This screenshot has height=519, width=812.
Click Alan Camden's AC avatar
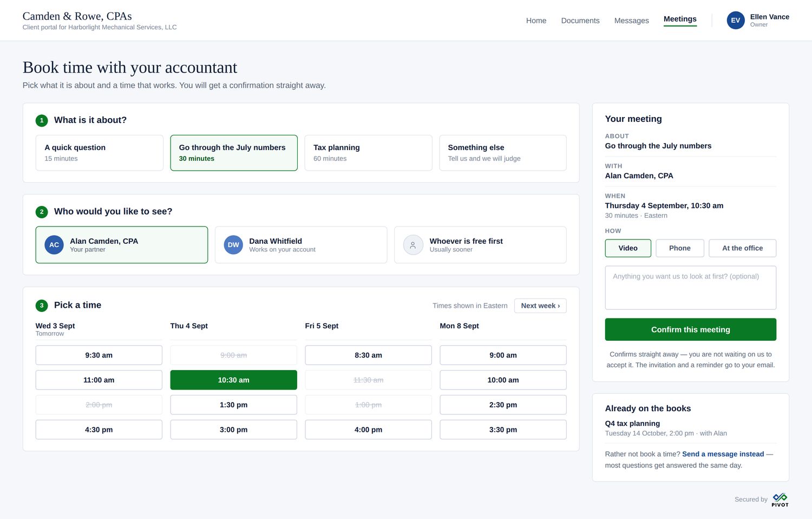pos(54,245)
